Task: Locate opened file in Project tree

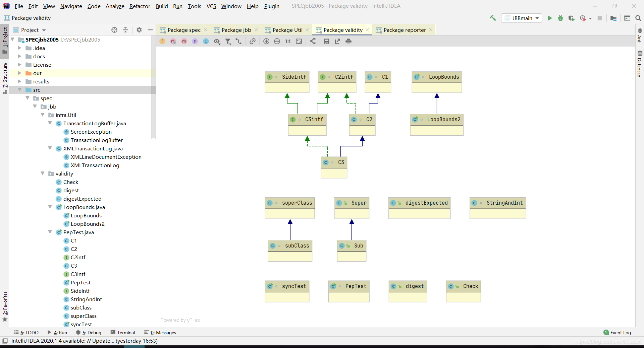Action: coord(114,30)
